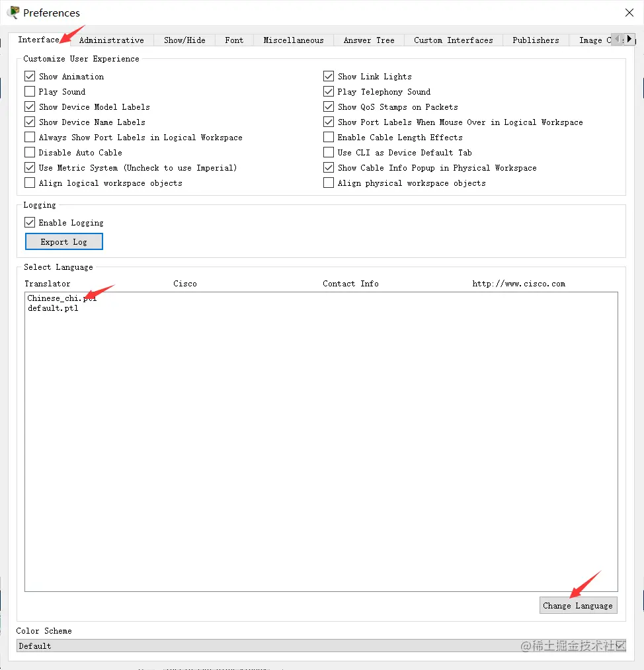Click the Translator column header

(48, 284)
